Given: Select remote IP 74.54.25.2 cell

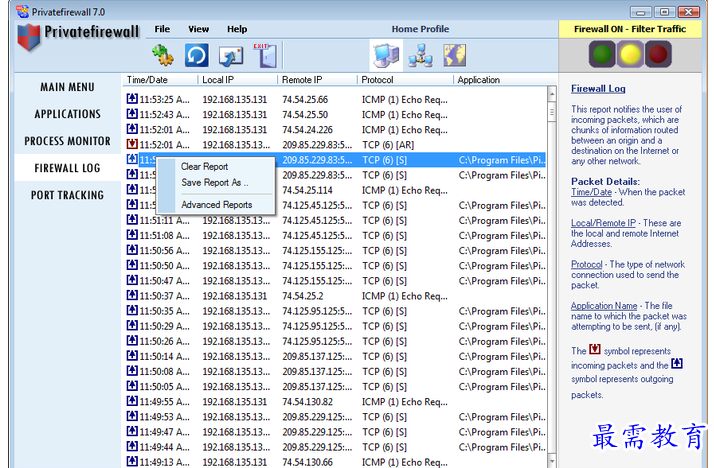Looking at the screenshot, I should pyautogui.click(x=303, y=296).
